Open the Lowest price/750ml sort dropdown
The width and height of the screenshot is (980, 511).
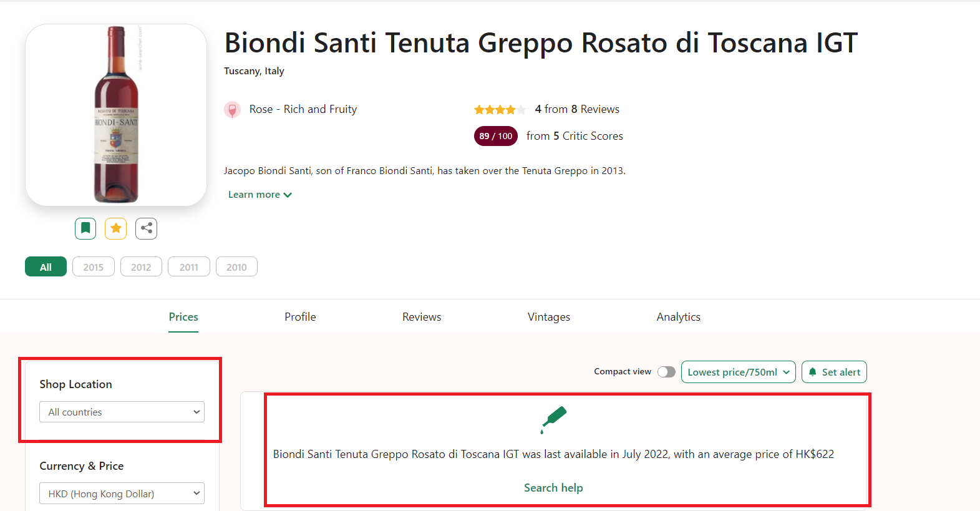click(738, 372)
